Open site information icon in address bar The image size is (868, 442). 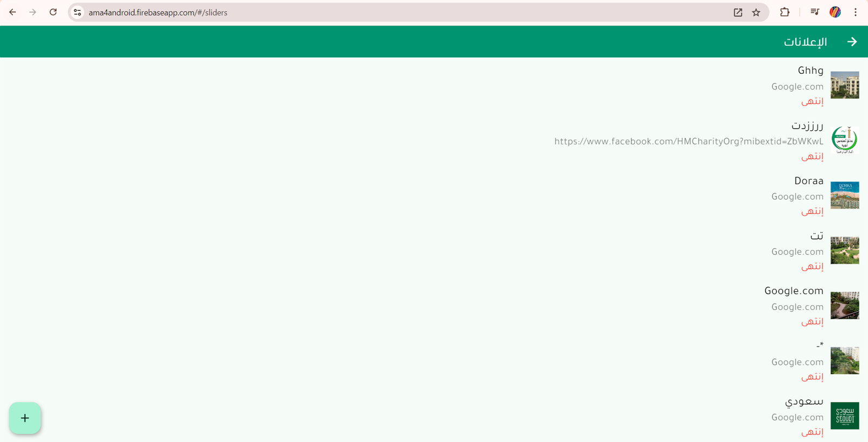[78, 12]
